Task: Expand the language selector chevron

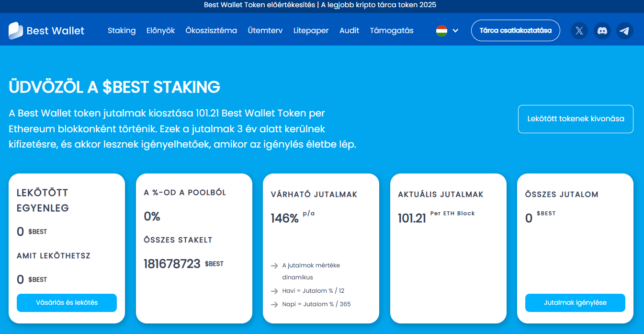Action: click(x=455, y=31)
